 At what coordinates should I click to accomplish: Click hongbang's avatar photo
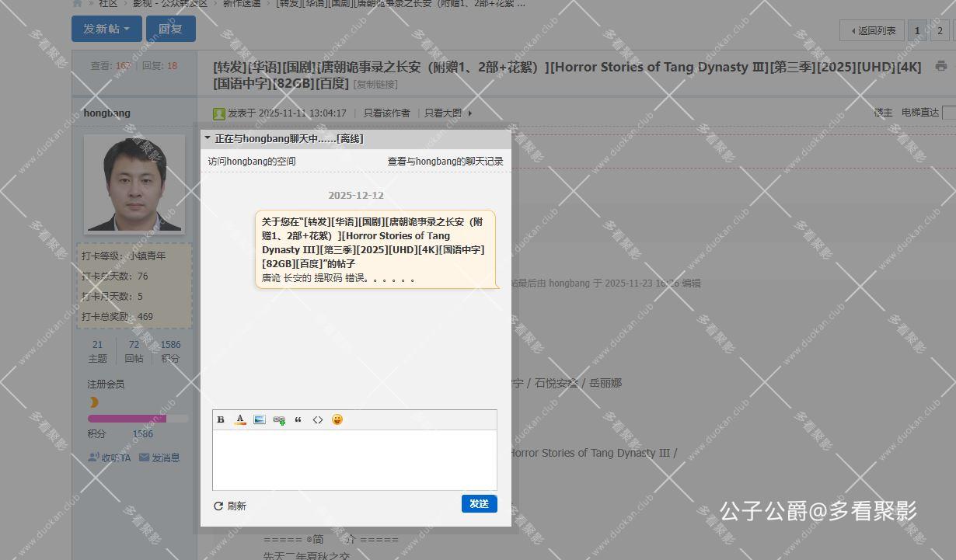(134, 184)
